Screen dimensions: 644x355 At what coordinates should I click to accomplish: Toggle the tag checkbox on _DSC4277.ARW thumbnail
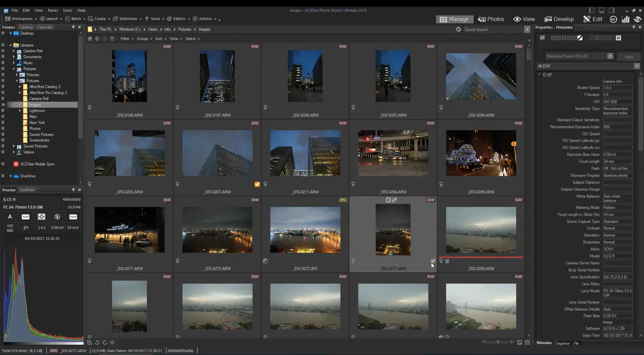[433, 261]
